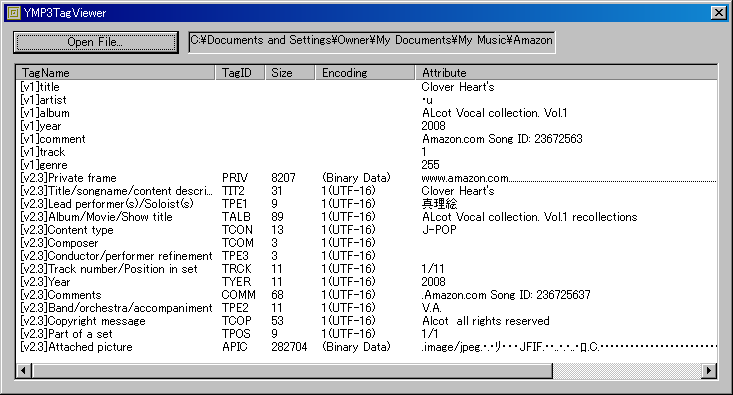Click the 255 genre attribute value
The width and height of the screenshot is (733, 395).
(431, 165)
